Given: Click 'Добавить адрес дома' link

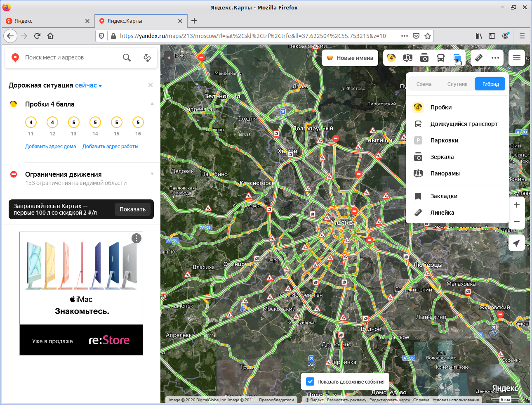Looking at the screenshot, I should (x=50, y=147).
